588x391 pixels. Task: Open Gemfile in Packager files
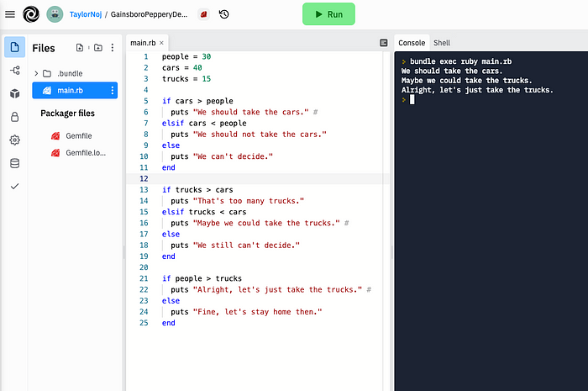point(79,136)
